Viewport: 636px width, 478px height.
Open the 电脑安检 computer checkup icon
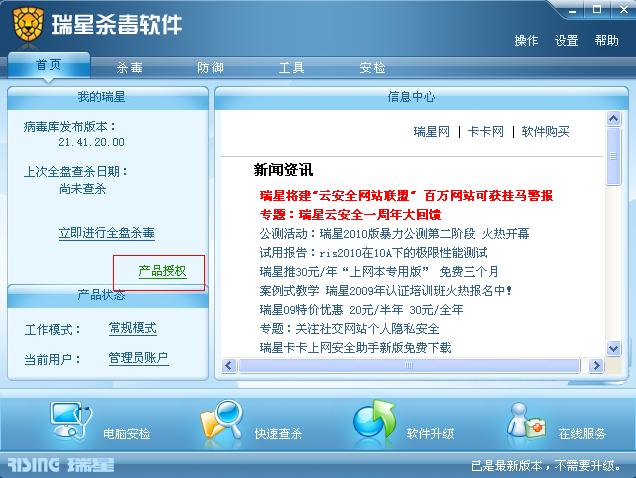pyautogui.click(x=71, y=421)
